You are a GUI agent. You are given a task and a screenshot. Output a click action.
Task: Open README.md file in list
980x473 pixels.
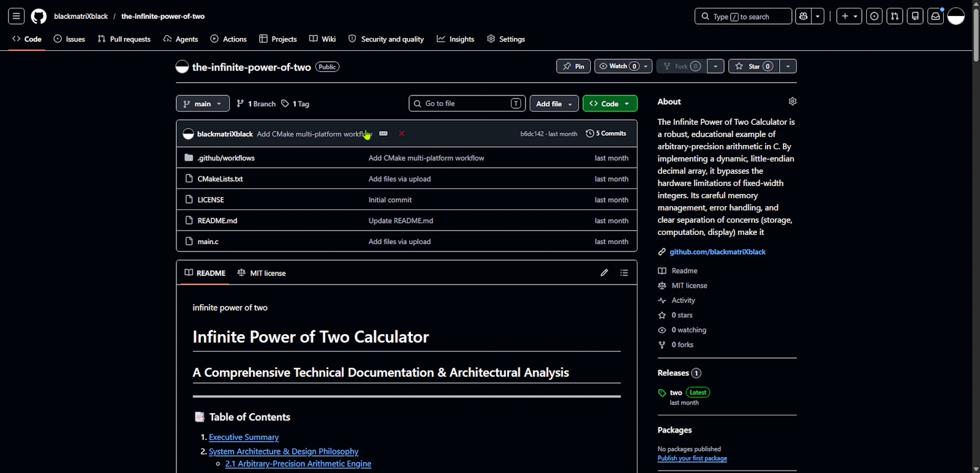[217, 220]
